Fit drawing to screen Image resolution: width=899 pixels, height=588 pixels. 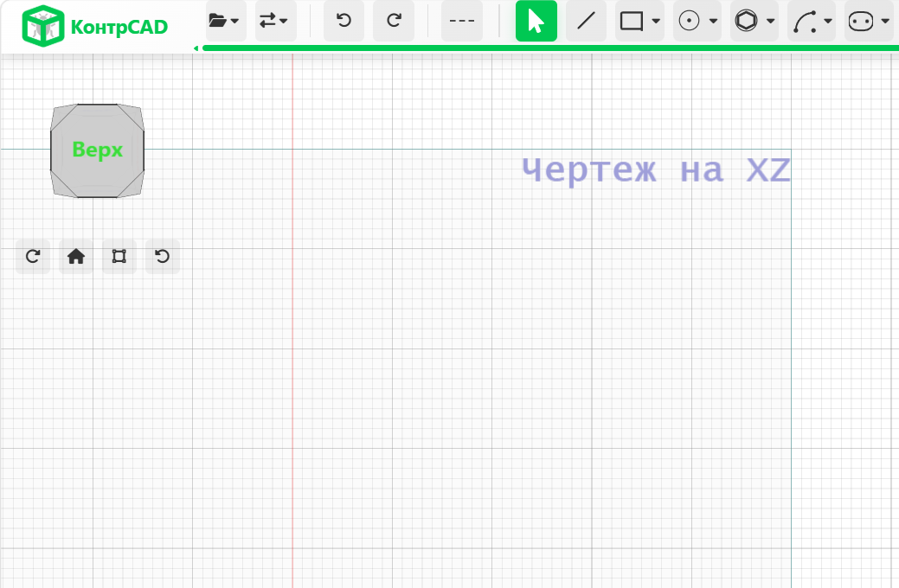click(119, 256)
